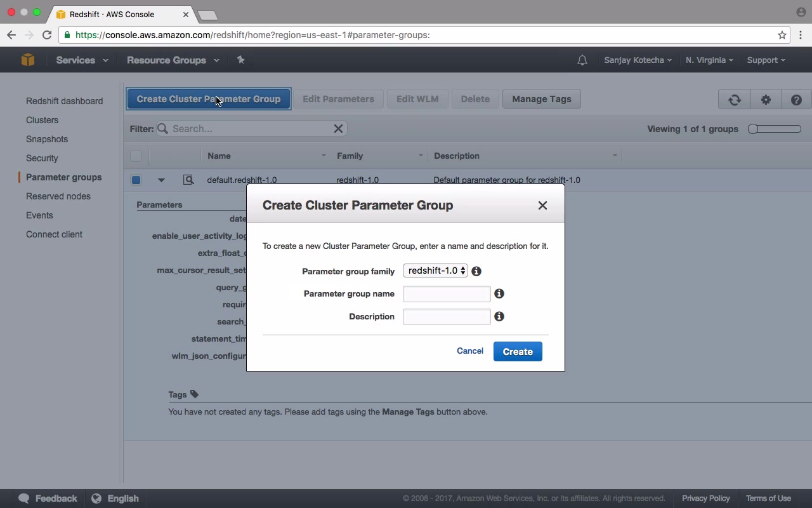This screenshot has height=508, width=812.
Task: Click the Manage Tags button
Action: click(x=542, y=99)
